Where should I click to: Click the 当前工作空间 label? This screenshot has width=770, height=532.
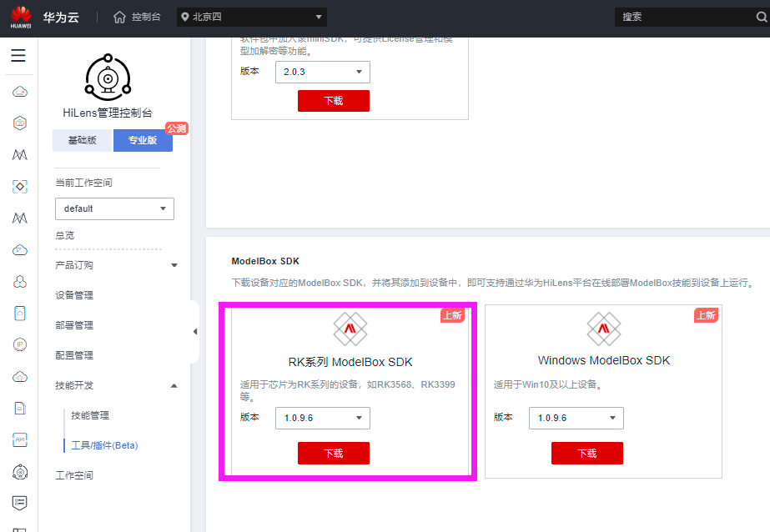(83, 183)
